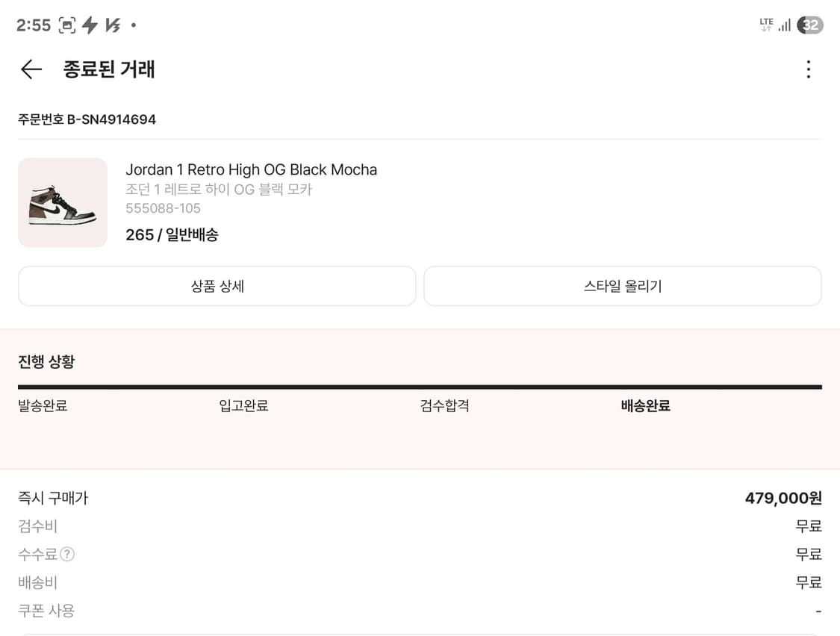Tap the 479,000원 purchase price
The width and height of the screenshot is (840, 636).
[783, 498]
